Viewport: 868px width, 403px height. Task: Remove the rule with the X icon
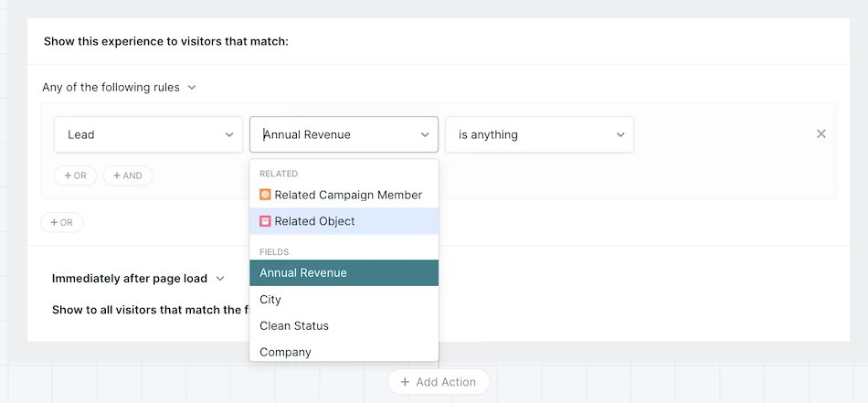point(821,134)
